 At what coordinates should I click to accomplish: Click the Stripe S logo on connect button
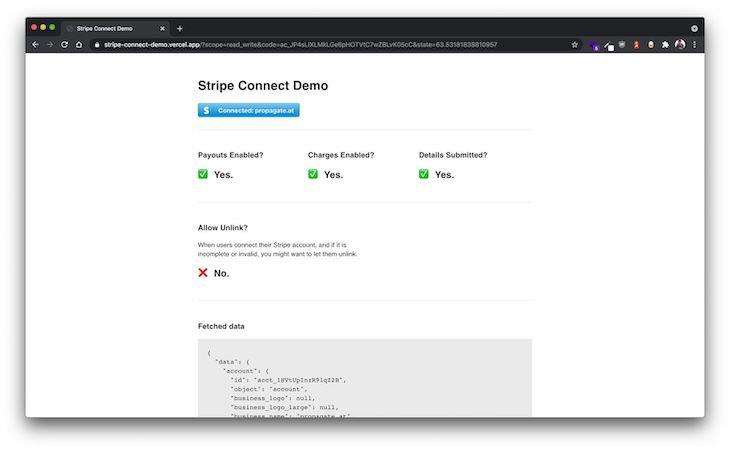click(x=206, y=110)
